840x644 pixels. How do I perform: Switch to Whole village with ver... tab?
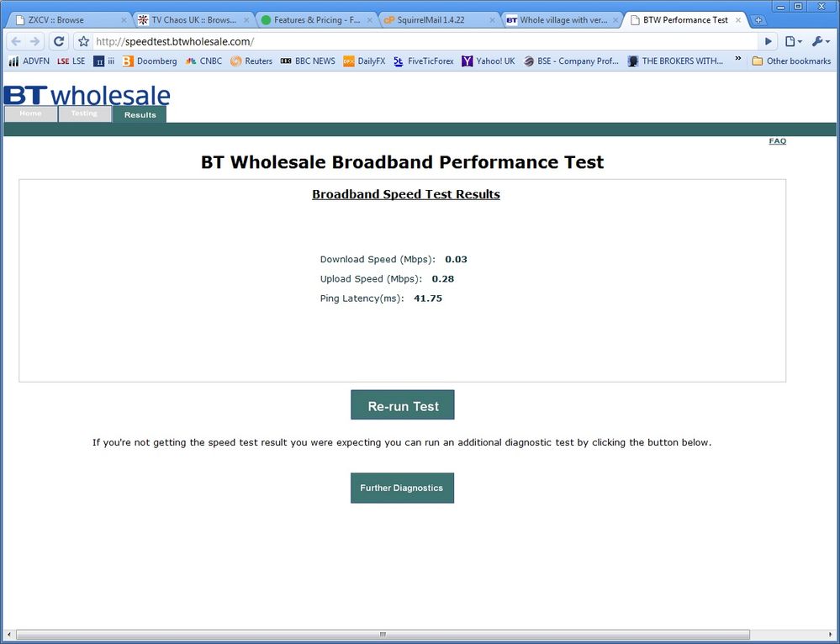[563, 20]
